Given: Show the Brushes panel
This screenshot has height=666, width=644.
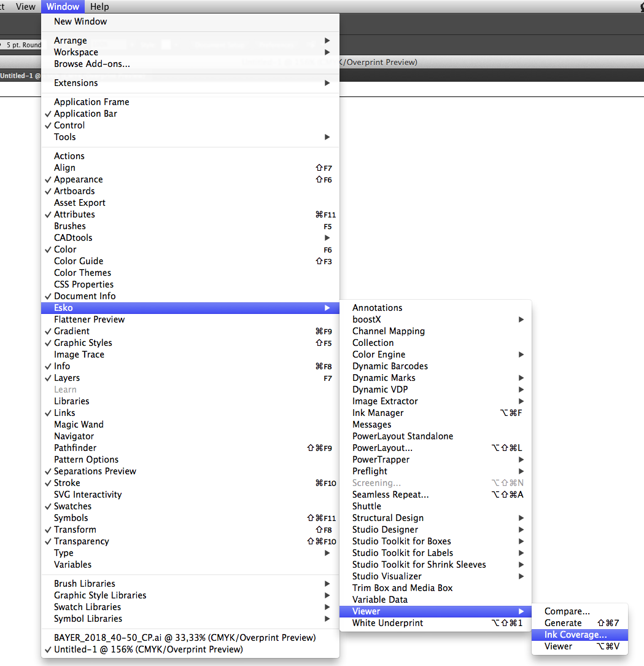Looking at the screenshot, I should pyautogui.click(x=190, y=226).
